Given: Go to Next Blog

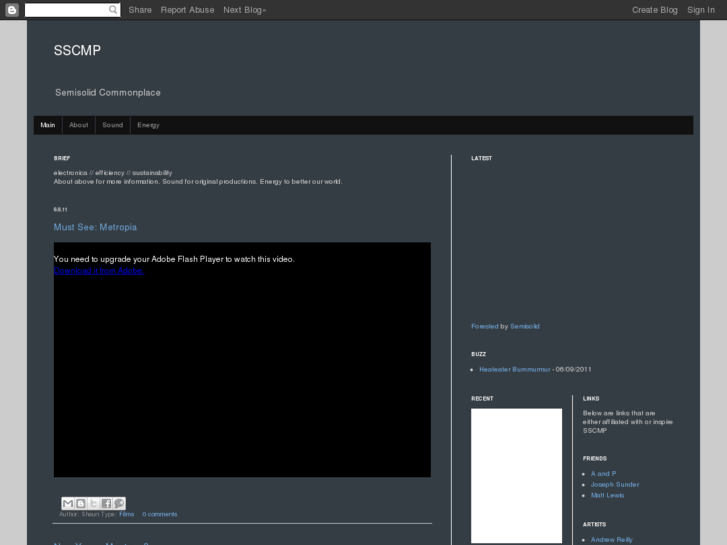Looking at the screenshot, I should [x=244, y=10].
